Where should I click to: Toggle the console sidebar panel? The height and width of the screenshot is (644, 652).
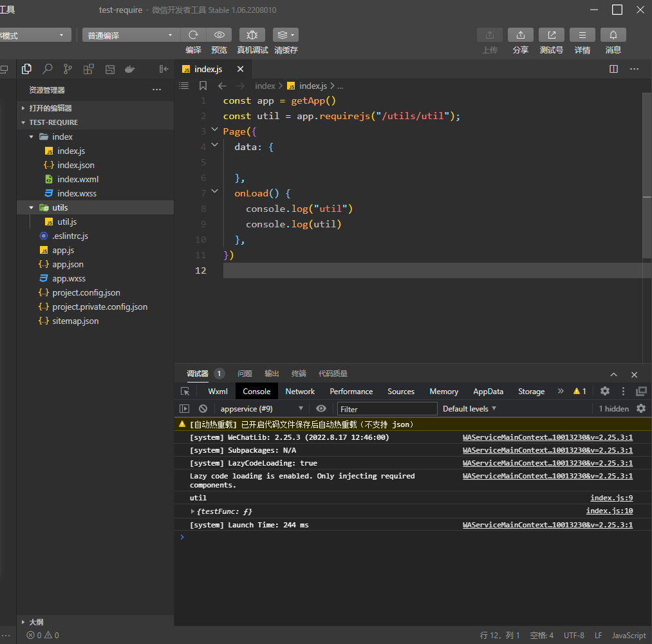click(x=185, y=408)
